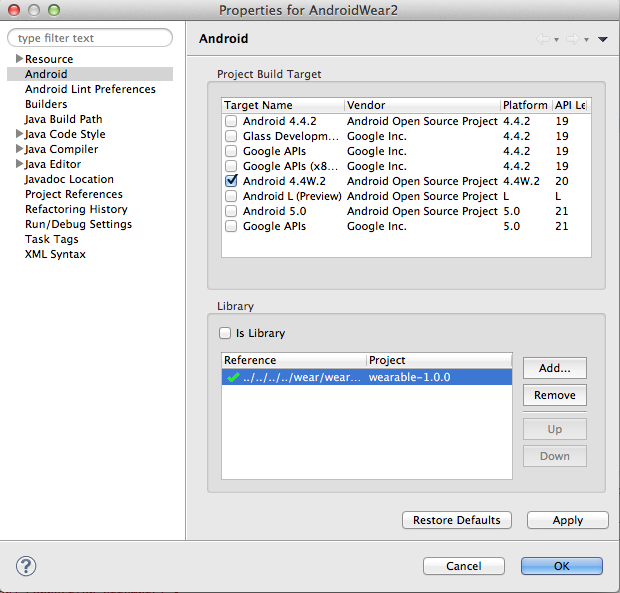The width and height of the screenshot is (620, 593).
Task: Open the Project References page
Action: [x=74, y=194]
